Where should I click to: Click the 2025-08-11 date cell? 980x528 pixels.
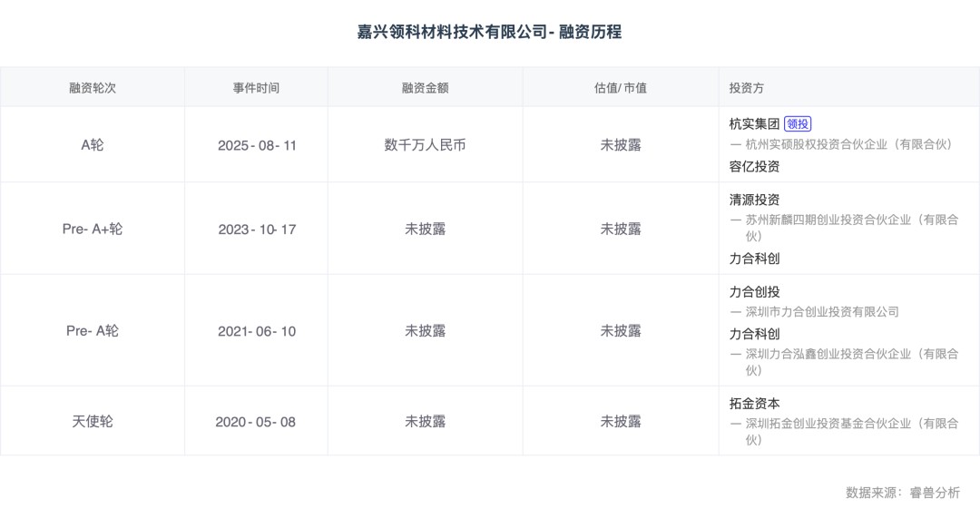coord(257,145)
